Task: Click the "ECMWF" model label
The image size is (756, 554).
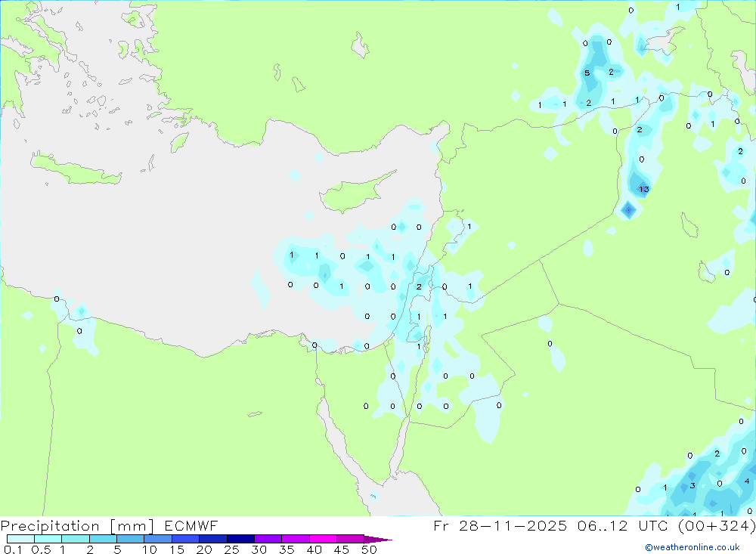Action: 191,525
